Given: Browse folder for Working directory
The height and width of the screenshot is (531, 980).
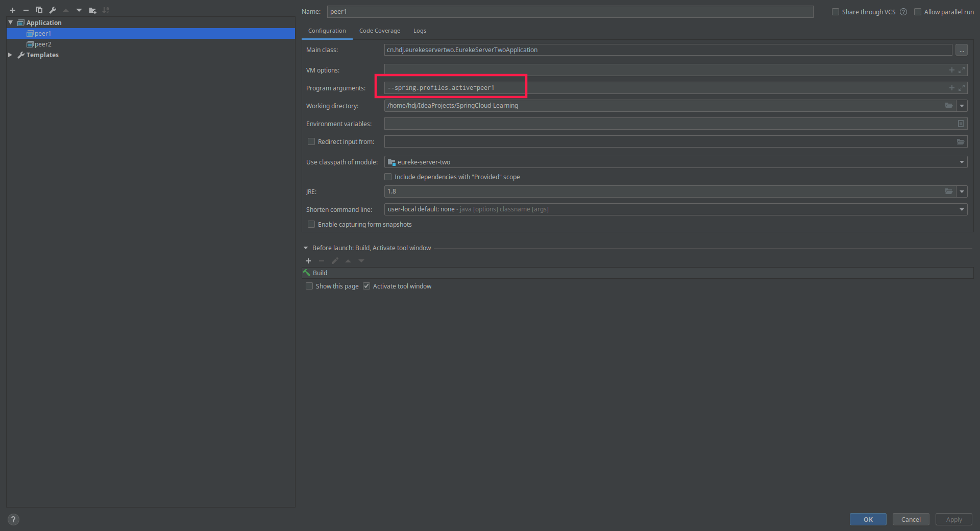Looking at the screenshot, I should click(x=949, y=106).
